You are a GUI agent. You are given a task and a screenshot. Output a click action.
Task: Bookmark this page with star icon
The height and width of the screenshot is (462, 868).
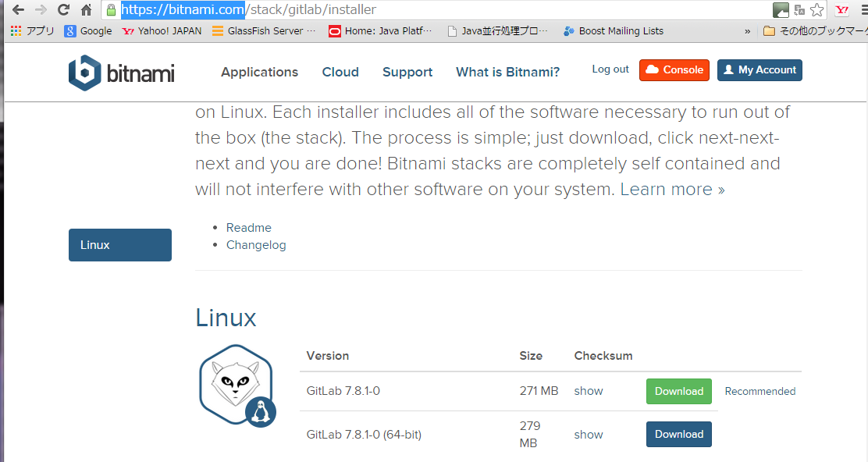pyautogui.click(x=817, y=9)
